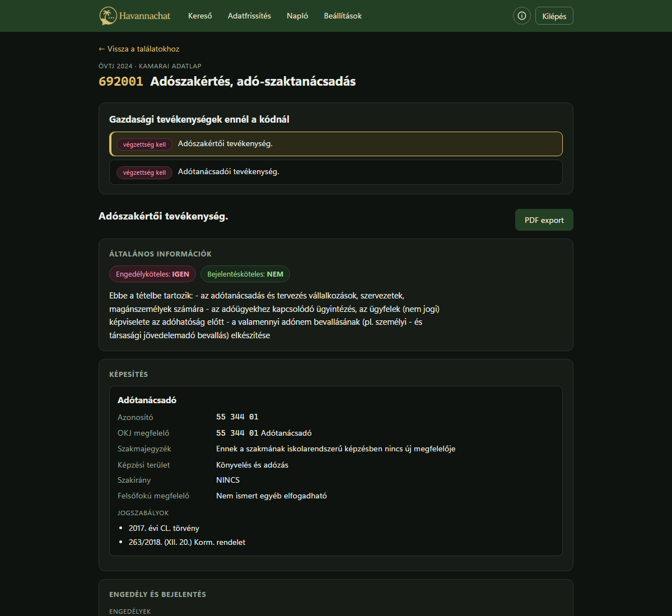Click the Azonosító value 55 344 01
672x616 pixels.
[x=237, y=417]
